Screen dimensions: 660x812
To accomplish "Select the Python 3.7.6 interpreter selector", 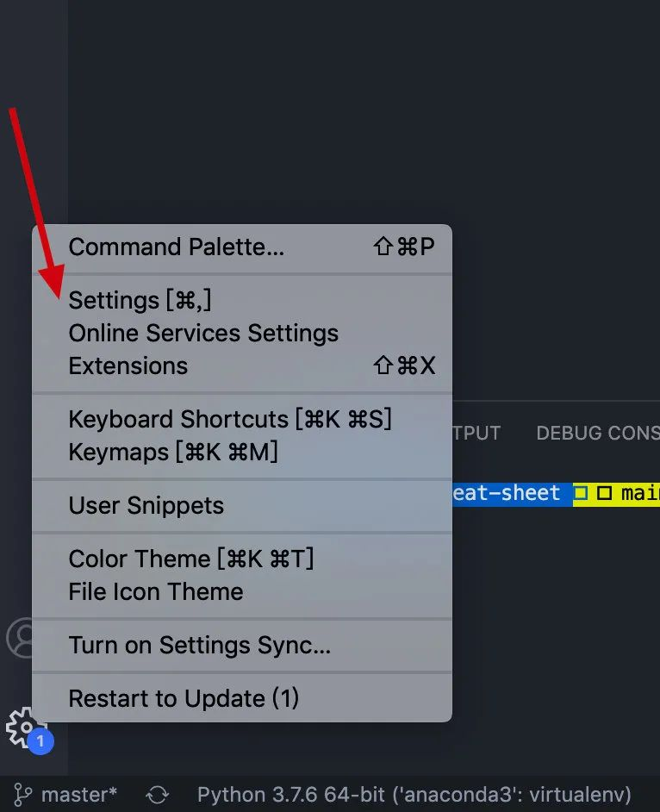I will pyautogui.click(x=414, y=795).
